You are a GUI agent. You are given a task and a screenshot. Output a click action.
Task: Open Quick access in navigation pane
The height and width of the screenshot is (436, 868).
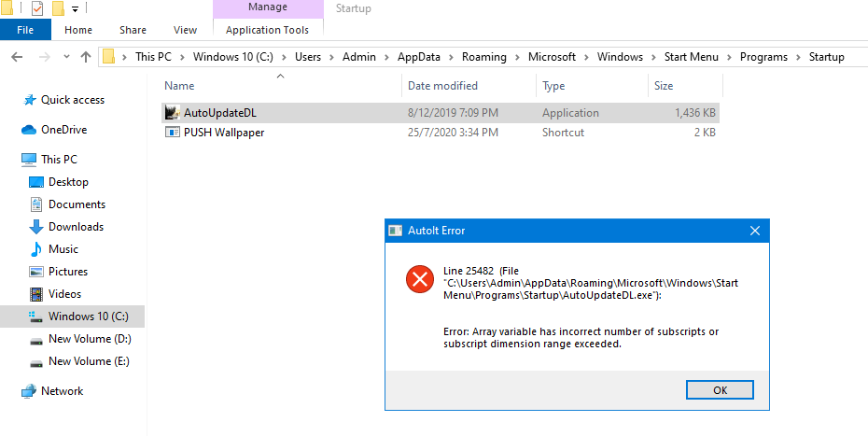(73, 100)
